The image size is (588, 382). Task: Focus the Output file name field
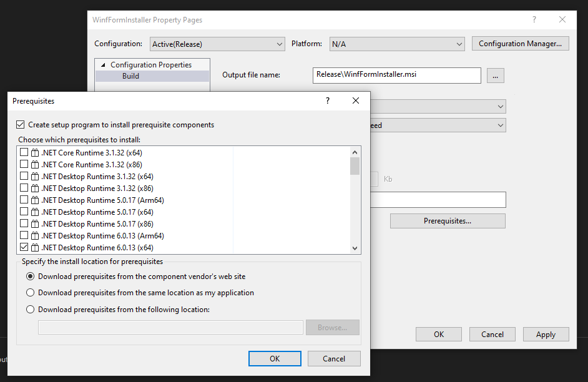(397, 76)
